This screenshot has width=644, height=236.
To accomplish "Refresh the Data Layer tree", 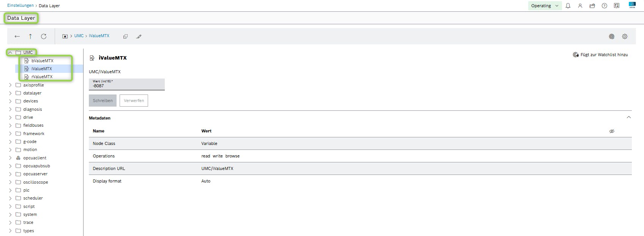I will coord(44,36).
